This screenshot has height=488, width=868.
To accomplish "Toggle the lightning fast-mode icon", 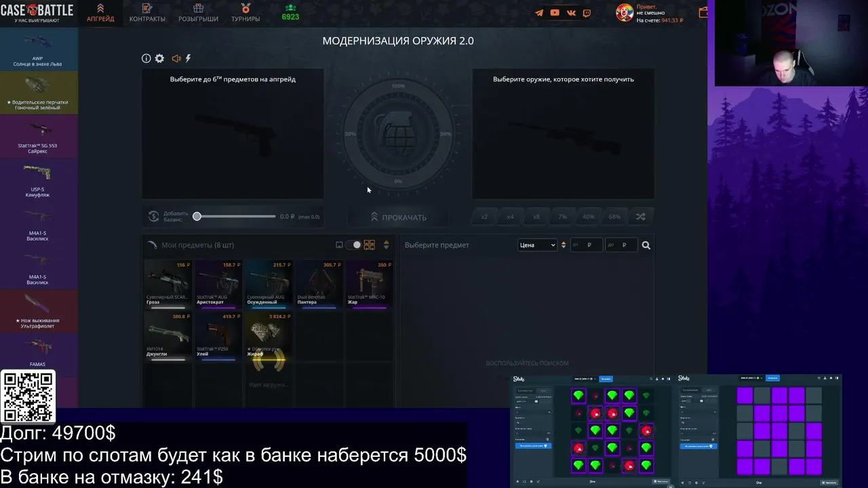I will pyautogui.click(x=189, y=59).
